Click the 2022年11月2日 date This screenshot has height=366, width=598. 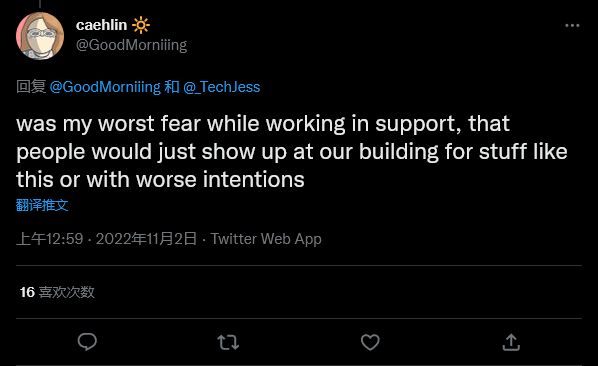click(146, 239)
